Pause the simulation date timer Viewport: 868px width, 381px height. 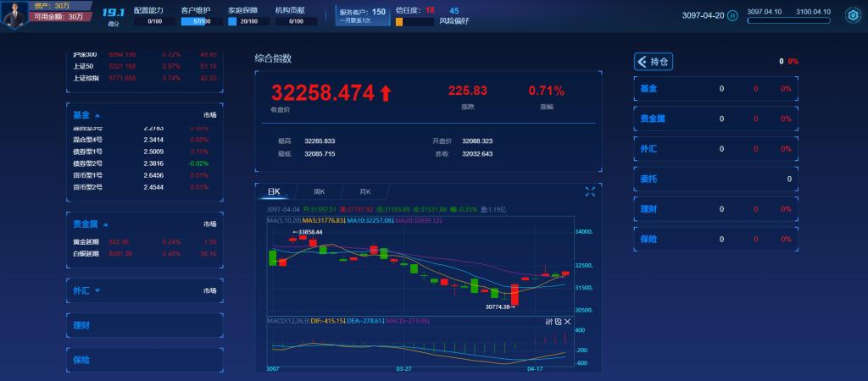point(732,15)
